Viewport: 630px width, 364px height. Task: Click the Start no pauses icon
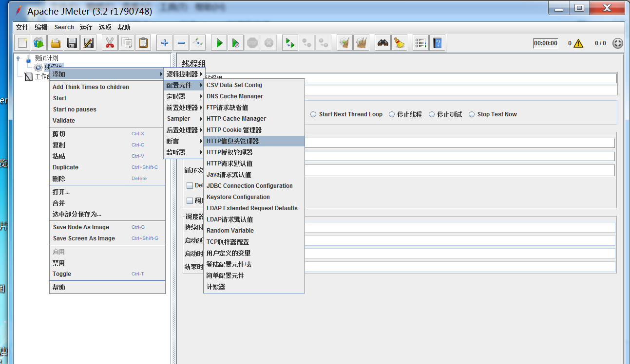pyautogui.click(x=235, y=43)
